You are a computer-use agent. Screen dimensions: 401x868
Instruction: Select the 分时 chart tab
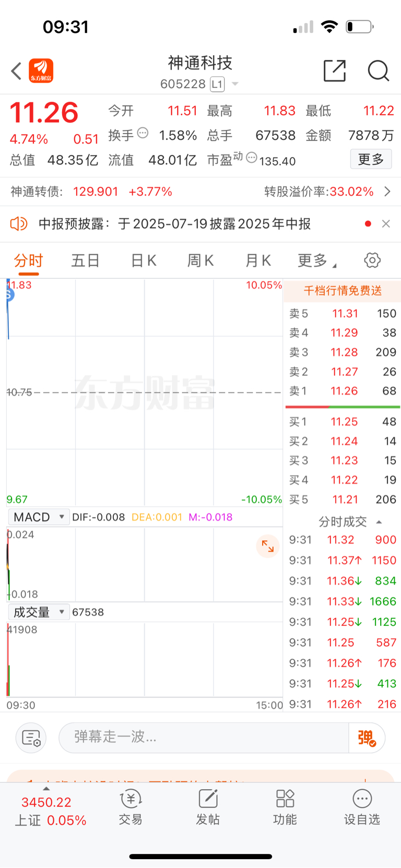[x=28, y=260]
